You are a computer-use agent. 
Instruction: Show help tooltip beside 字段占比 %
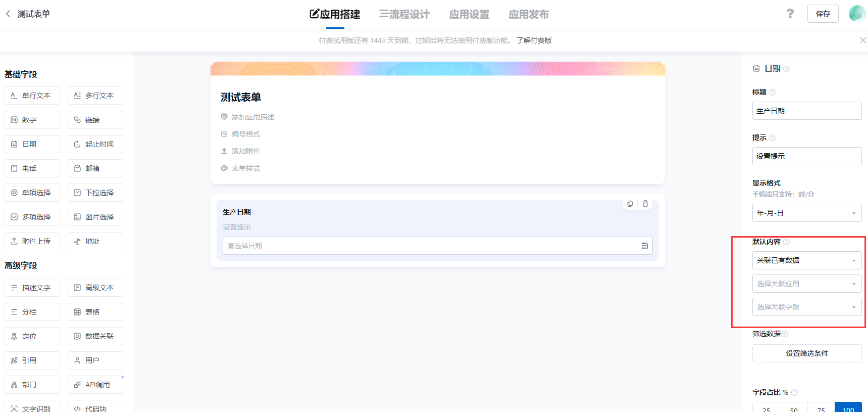(x=794, y=392)
